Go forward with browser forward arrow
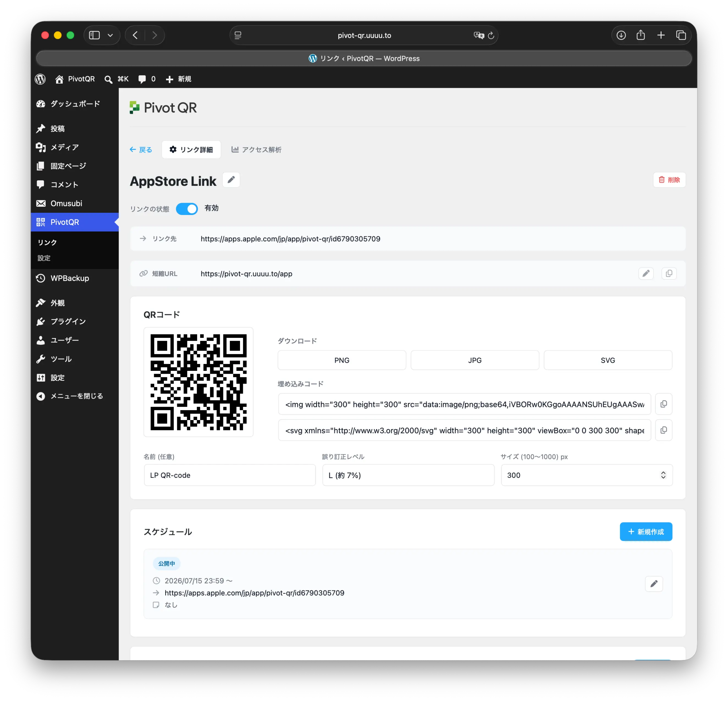The image size is (728, 701). point(154,35)
